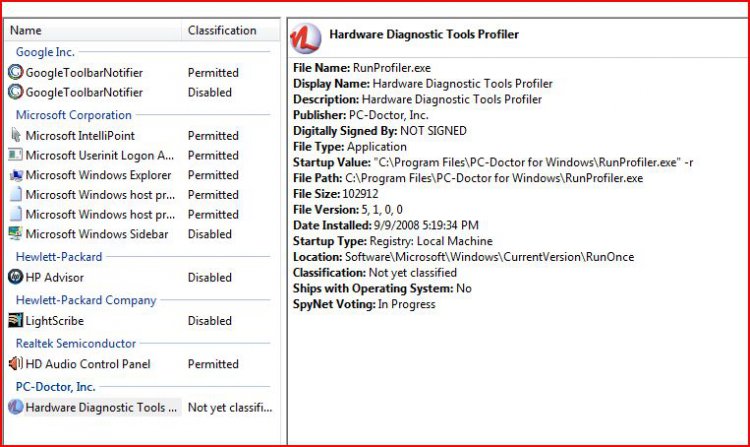
Task: Select the Hewlett-Packard Company group header
Action: [x=86, y=300]
